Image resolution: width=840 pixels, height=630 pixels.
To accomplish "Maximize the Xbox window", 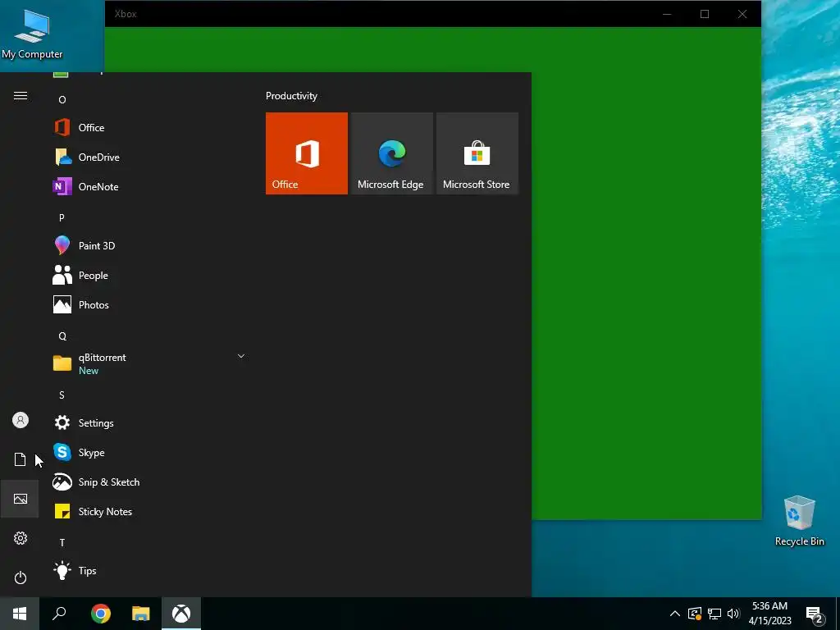I will point(705,14).
